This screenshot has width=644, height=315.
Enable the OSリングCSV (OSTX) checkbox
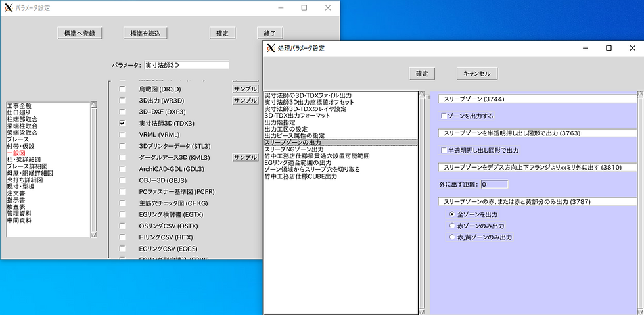pyautogui.click(x=122, y=226)
